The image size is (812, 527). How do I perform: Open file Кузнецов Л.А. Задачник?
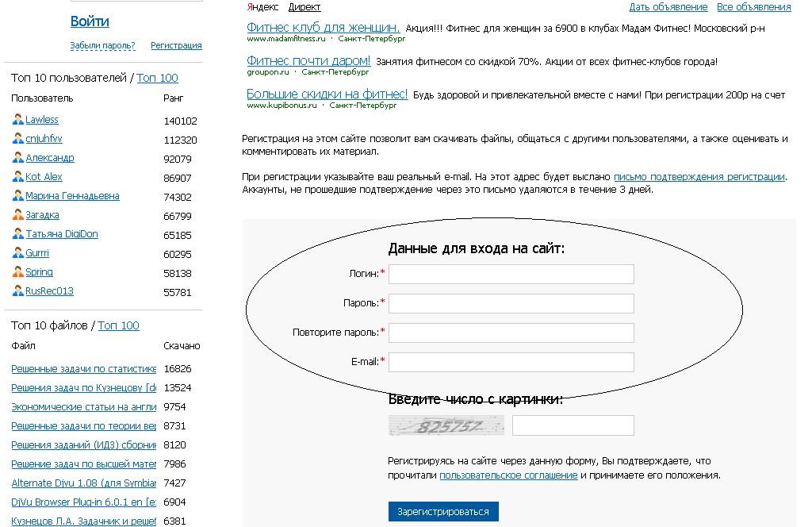[x=84, y=521]
